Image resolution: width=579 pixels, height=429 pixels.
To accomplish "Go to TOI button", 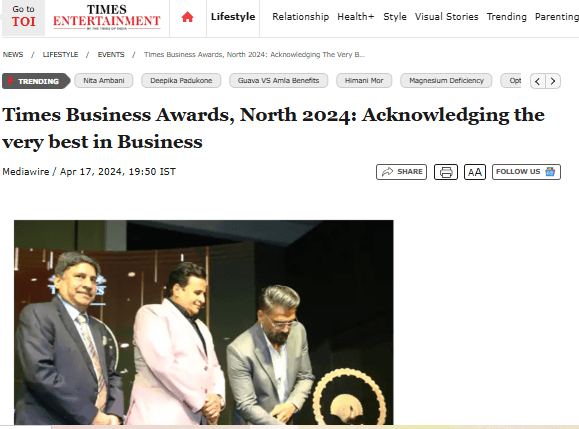I will click(x=23, y=17).
